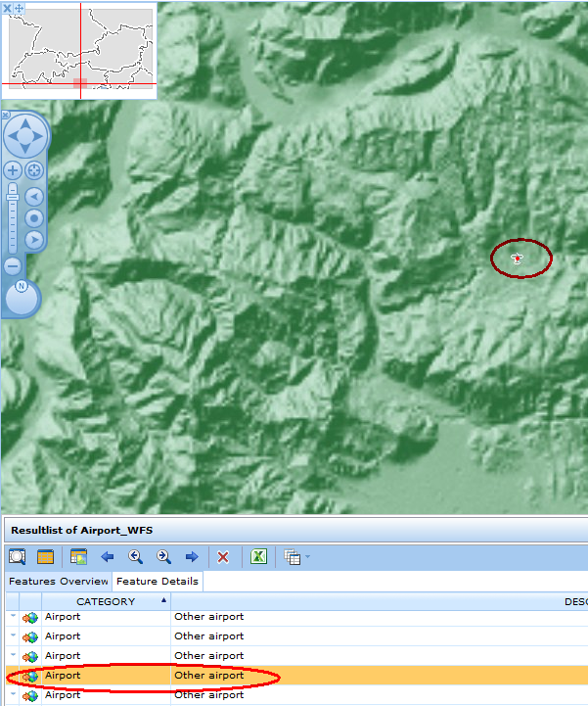
Task: Export results to Excel
Action: click(x=258, y=557)
